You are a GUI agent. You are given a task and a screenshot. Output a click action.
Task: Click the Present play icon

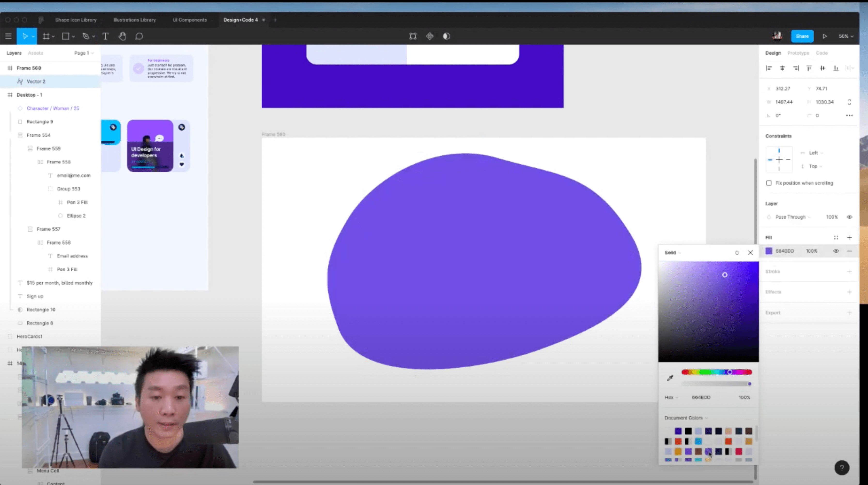coord(825,36)
